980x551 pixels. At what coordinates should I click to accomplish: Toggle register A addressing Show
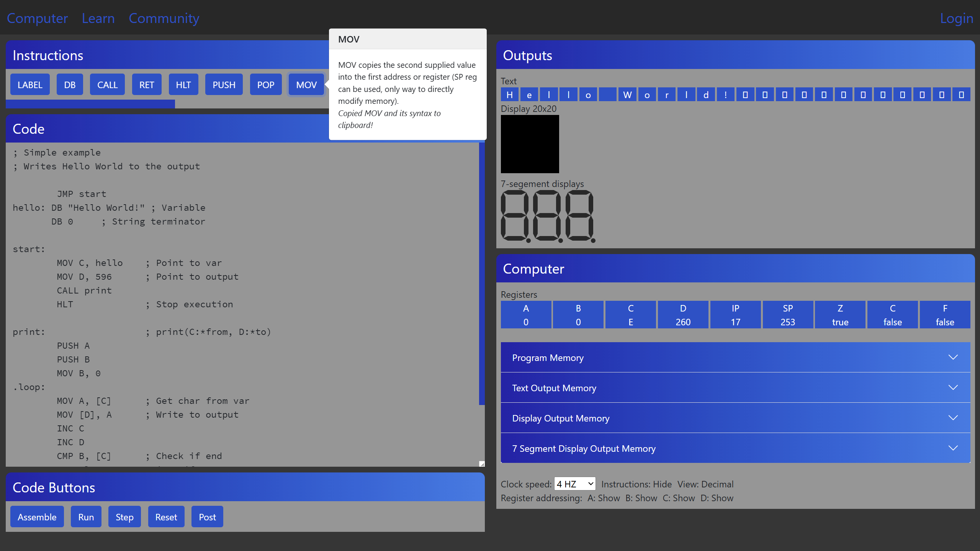(609, 498)
